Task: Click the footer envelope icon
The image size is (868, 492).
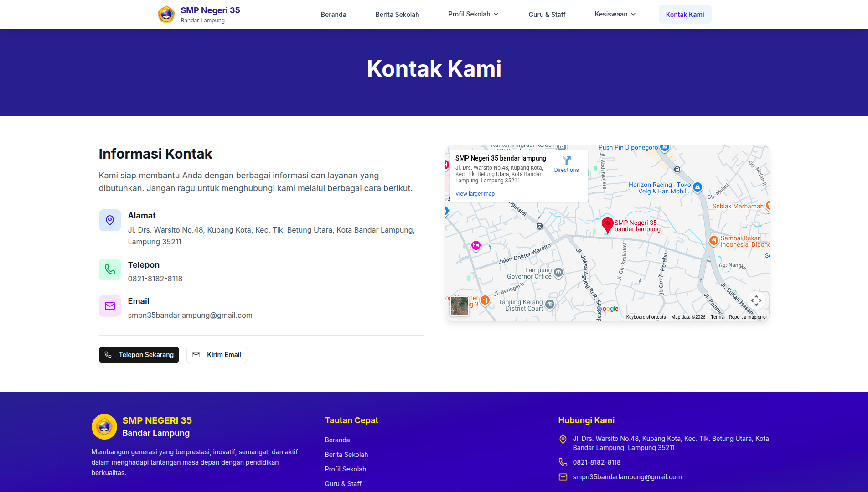Action: (563, 477)
